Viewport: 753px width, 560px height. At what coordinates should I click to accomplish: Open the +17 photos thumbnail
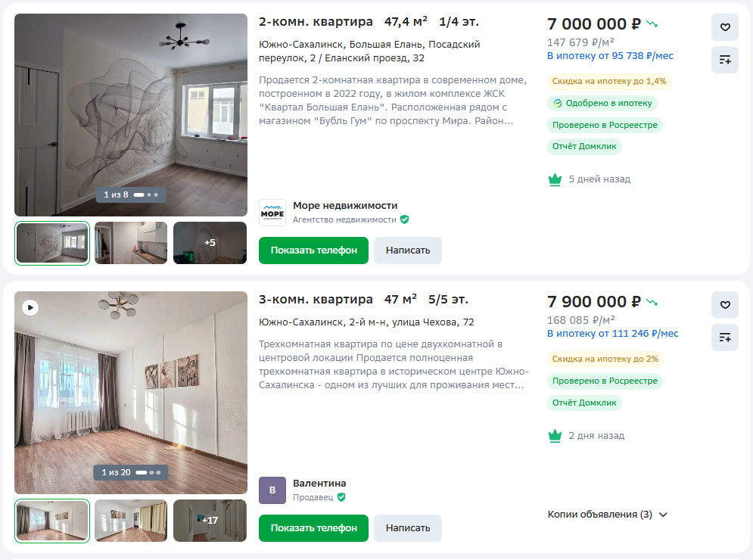point(210,521)
